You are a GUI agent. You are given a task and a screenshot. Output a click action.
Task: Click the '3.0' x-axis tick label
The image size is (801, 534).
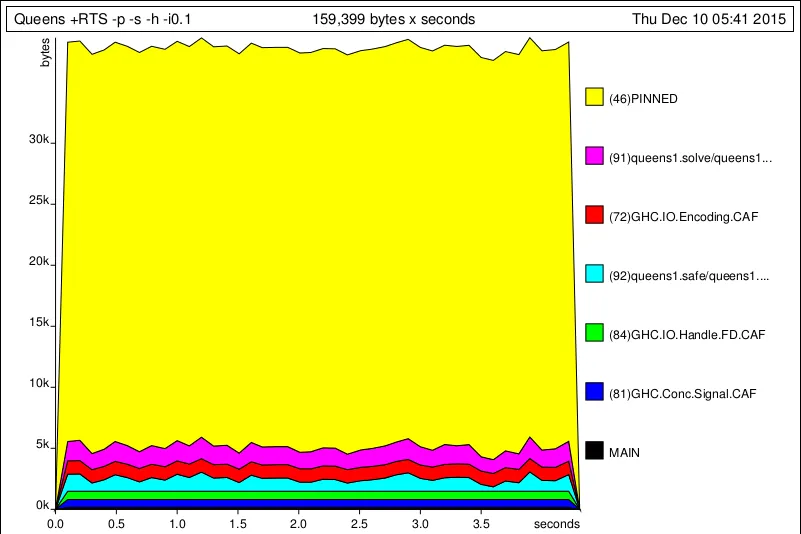(x=420, y=524)
